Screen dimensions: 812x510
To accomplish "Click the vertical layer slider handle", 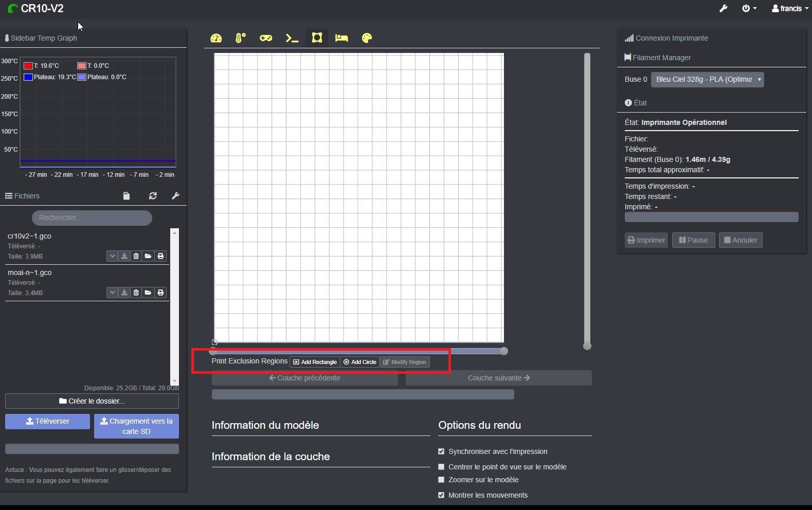I will tap(587, 346).
